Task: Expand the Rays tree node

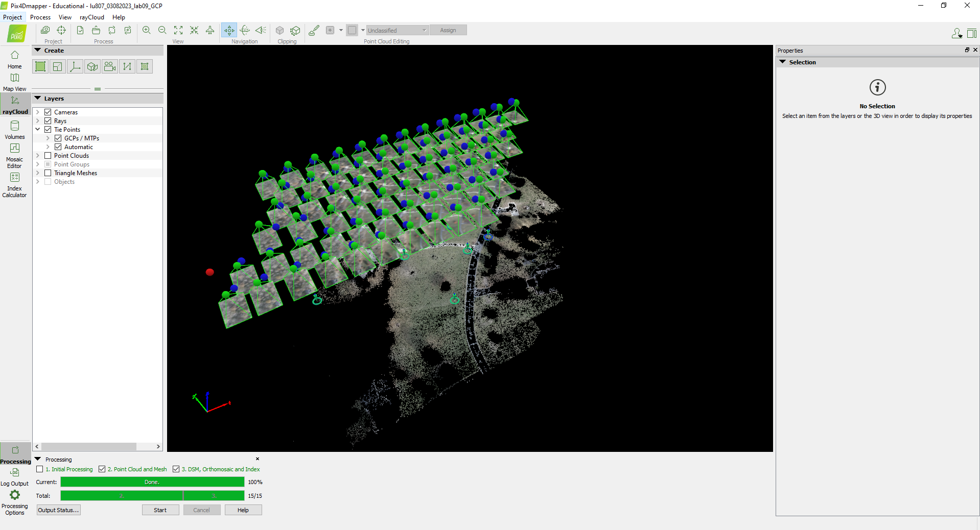Action: [x=38, y=121]
